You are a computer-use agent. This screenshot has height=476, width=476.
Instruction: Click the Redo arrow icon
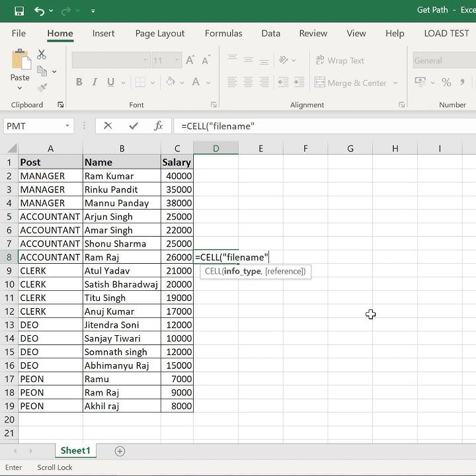(65, 11)
